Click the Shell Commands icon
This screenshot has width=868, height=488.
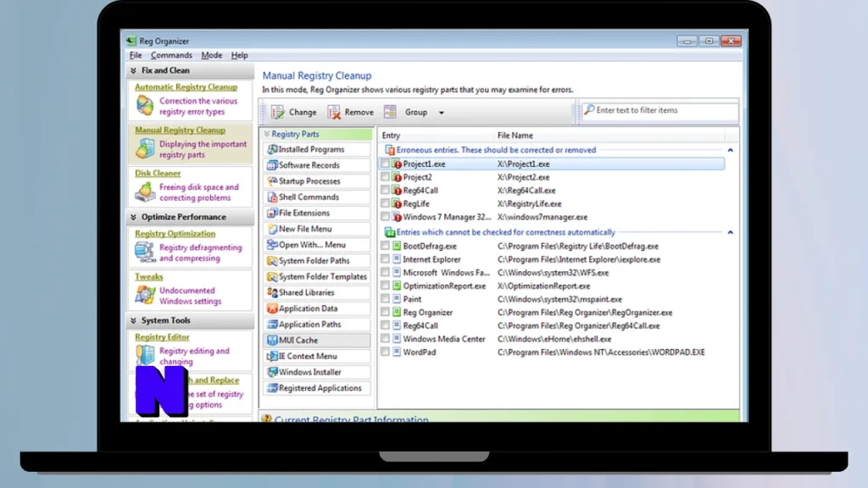pos(272,197)
